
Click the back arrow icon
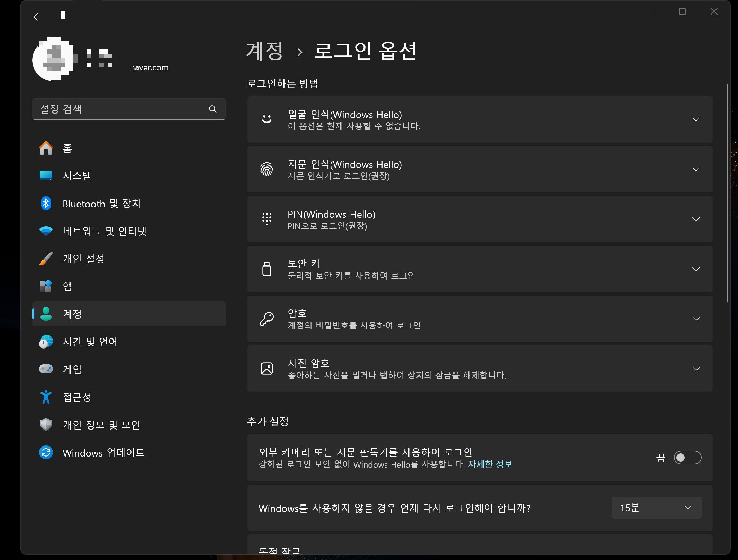(x=37, y=17)
